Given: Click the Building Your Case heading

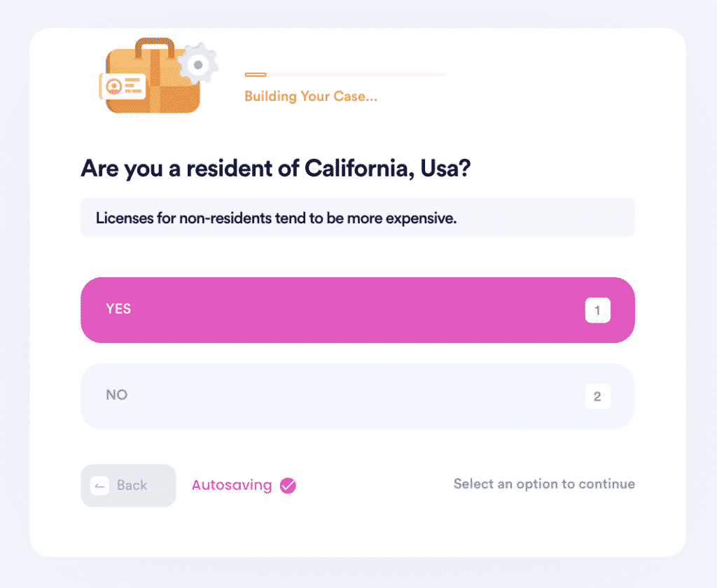Looking at the screenshot, I should point(311,96).
